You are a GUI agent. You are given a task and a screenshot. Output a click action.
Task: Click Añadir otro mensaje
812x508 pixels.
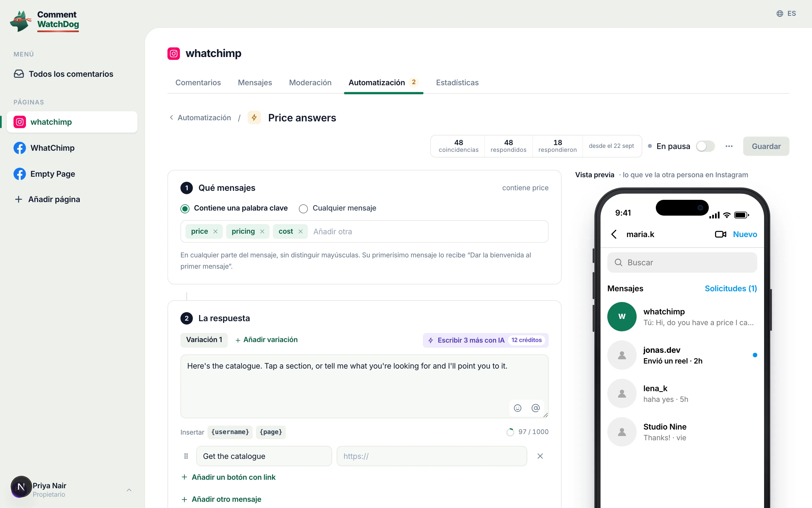(221, 499)
